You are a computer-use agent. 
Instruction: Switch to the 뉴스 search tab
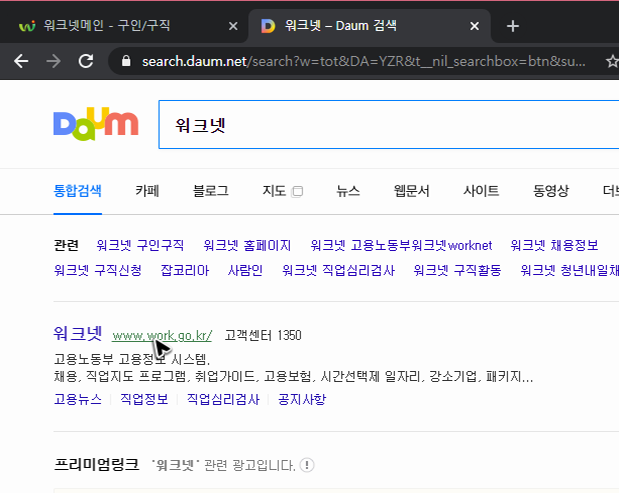click(348, 191)
